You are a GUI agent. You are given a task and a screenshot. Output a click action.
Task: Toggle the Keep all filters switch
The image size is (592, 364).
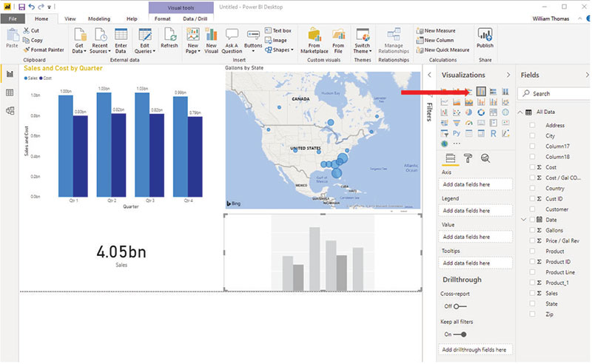459,334
